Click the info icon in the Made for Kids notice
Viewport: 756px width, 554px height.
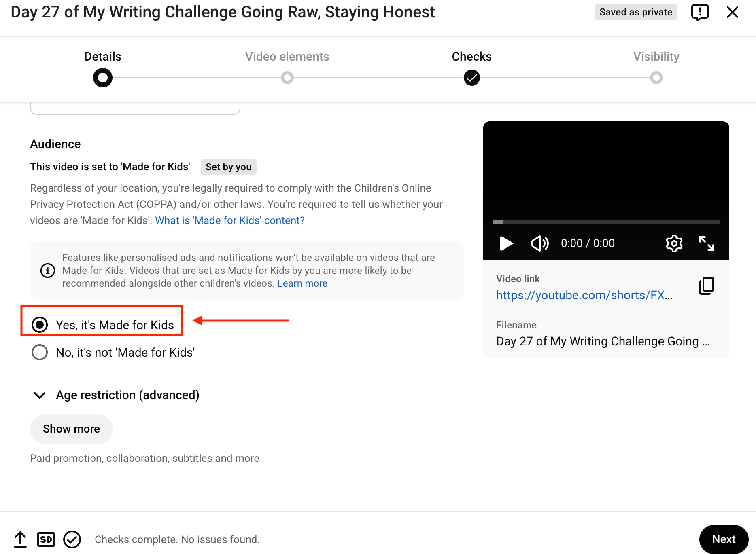point(47,271)
